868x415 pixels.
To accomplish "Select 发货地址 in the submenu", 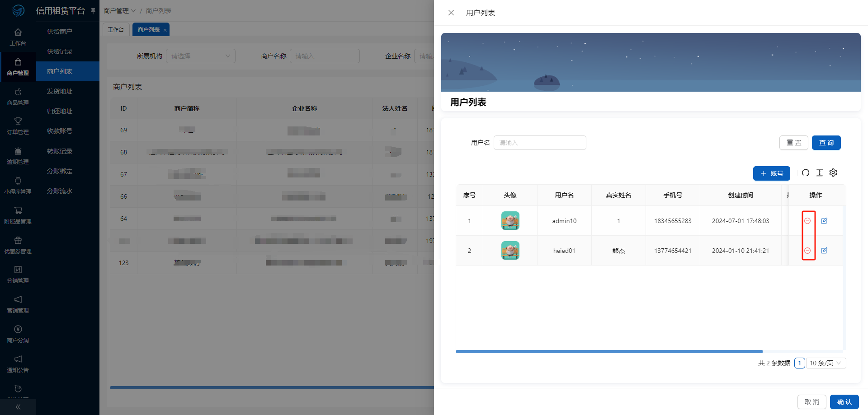I will coord(60,91).
